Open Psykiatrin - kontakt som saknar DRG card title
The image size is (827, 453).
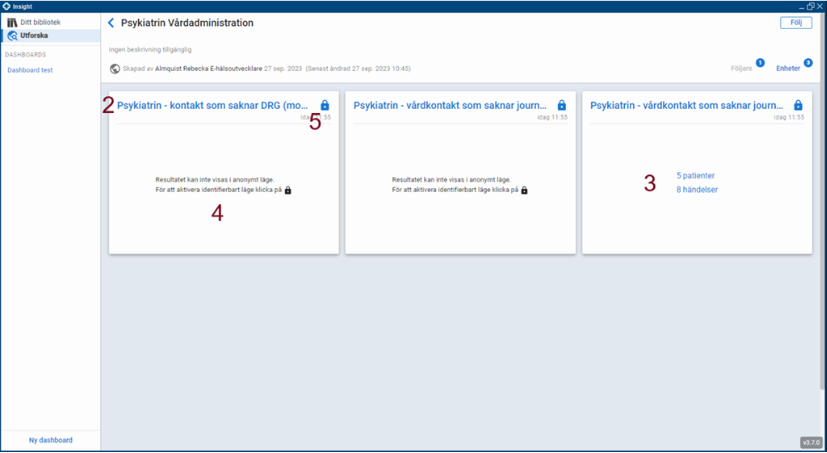[212, 105]
